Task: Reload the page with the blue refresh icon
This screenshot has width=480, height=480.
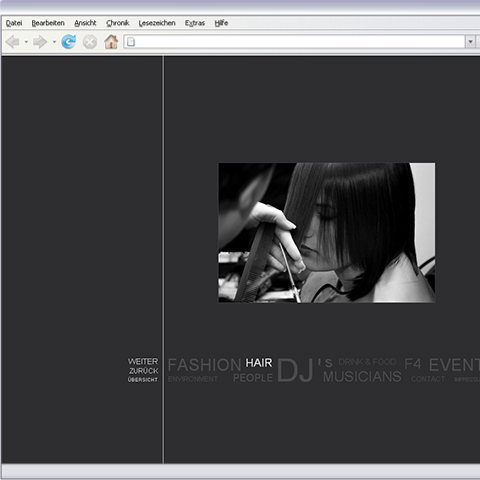Action: click(69, 42)
